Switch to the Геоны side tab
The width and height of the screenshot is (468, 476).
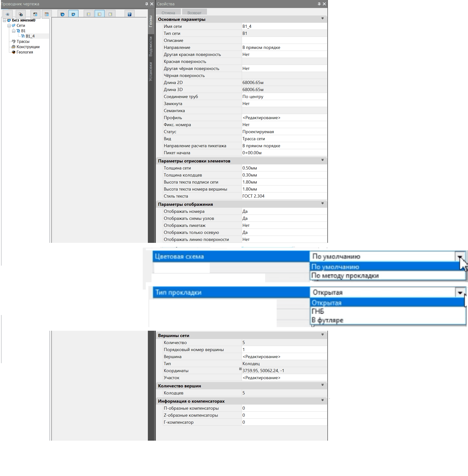tap(151, 21)
